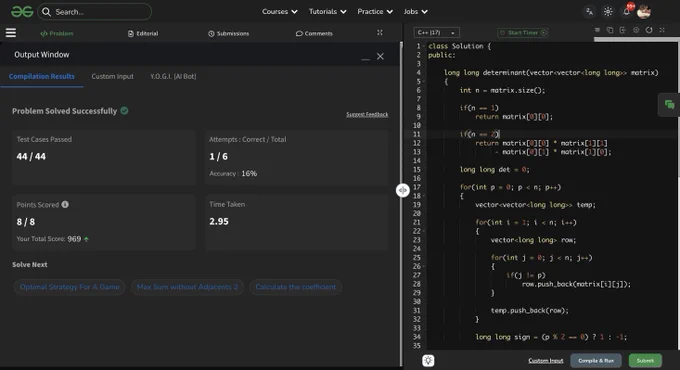Viewport: 680px width, 370px height.
Task: Click the copy code icon in editor toolbar
Action: [610, 30]
